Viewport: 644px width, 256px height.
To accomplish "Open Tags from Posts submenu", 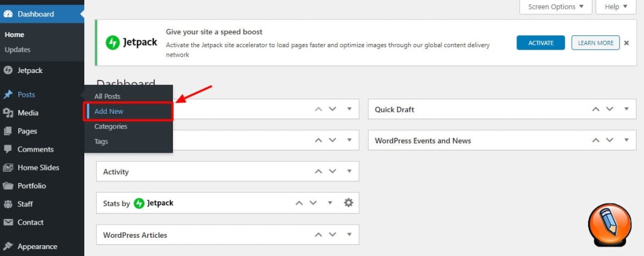I will click(101, 142).
